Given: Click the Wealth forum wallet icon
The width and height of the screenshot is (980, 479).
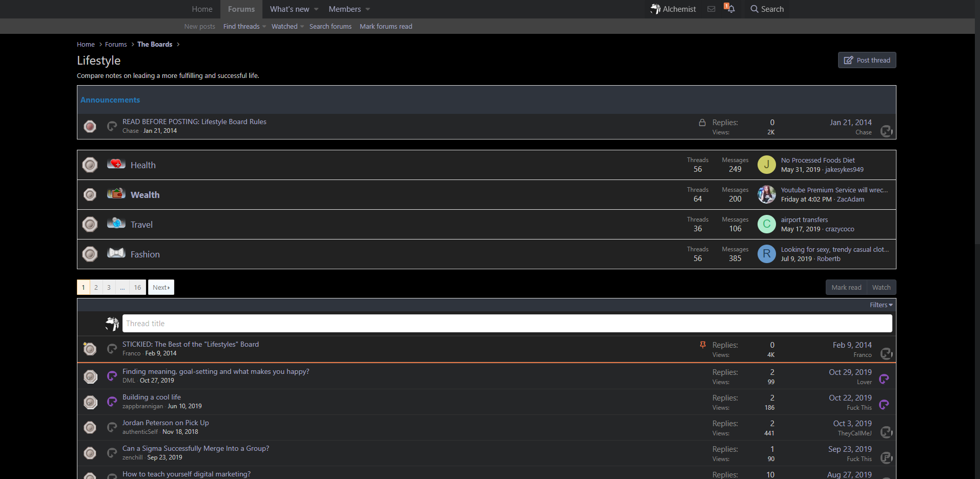Looking at the screenshot, I should pyautogui.click(x=116, y=194).
